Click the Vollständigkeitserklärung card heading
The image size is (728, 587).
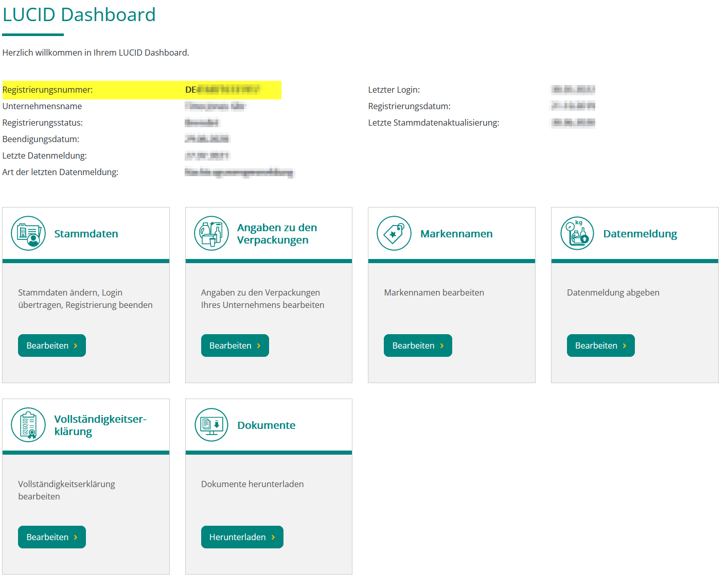click(100, 425)
